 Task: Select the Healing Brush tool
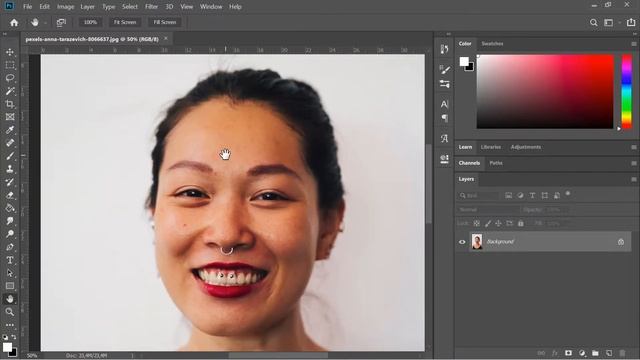click(x=10, y=143)
